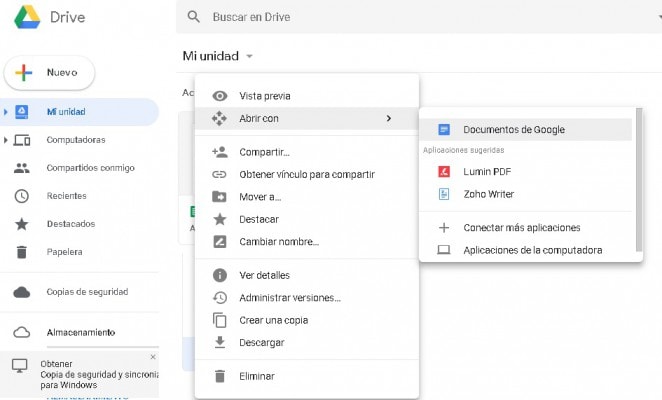Screen dimensions: 662x400
Task: Choose Mover a... menu entry
Action: coord(307,197)
